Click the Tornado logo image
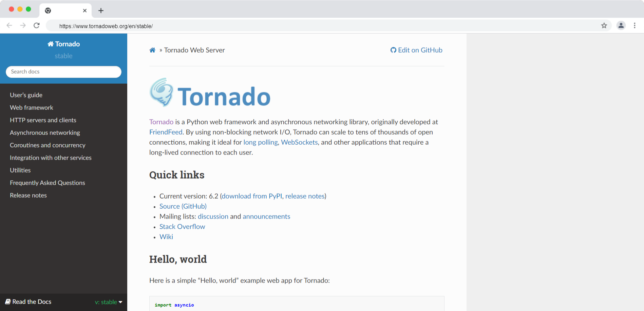This screenshot has width=644, height=311. (x=210, y=93)
